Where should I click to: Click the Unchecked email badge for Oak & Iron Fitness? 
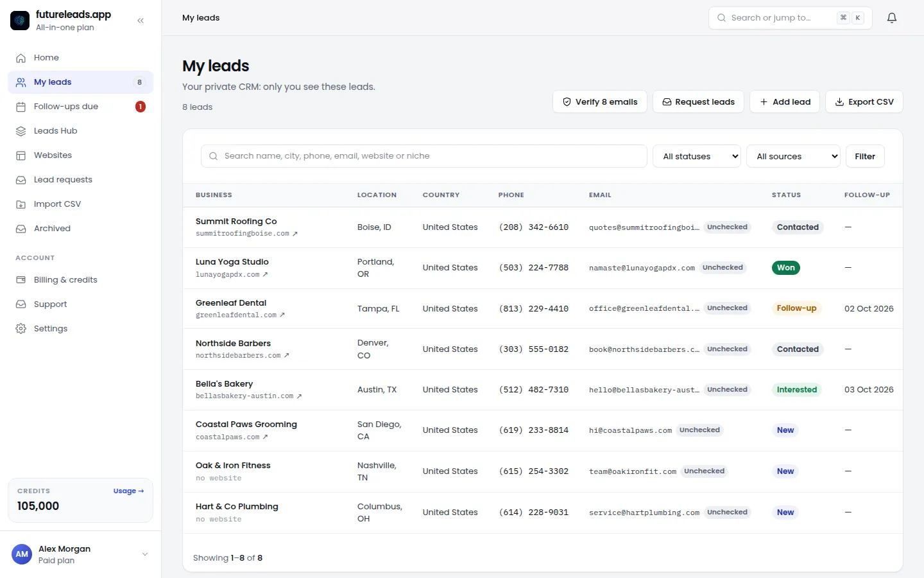(704, 471)
